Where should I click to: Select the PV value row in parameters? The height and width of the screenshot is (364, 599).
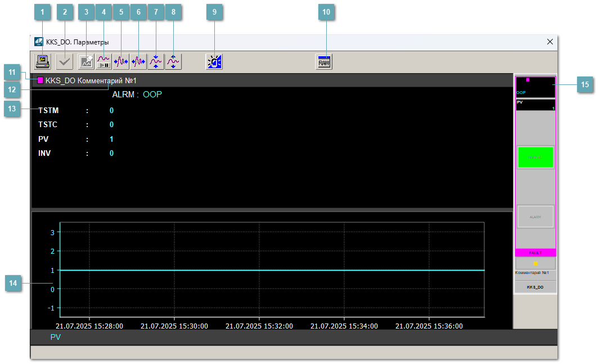(76, 139)
